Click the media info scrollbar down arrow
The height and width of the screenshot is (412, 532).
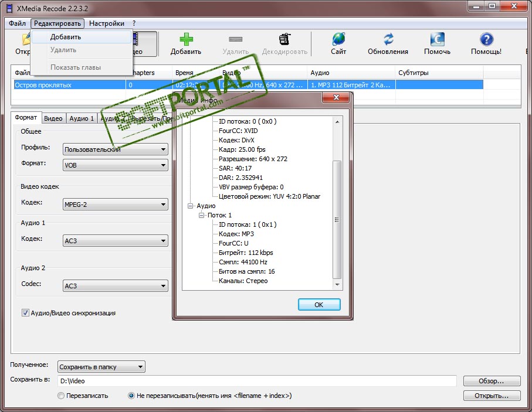click(x=337, y=285)
